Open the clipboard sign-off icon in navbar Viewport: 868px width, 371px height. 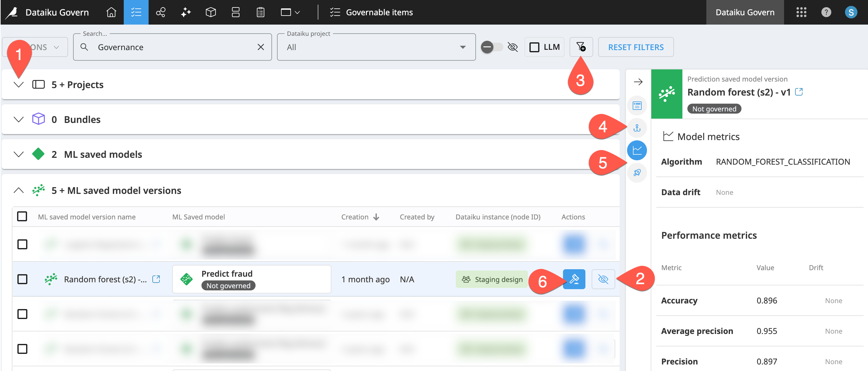pos(261,12)
